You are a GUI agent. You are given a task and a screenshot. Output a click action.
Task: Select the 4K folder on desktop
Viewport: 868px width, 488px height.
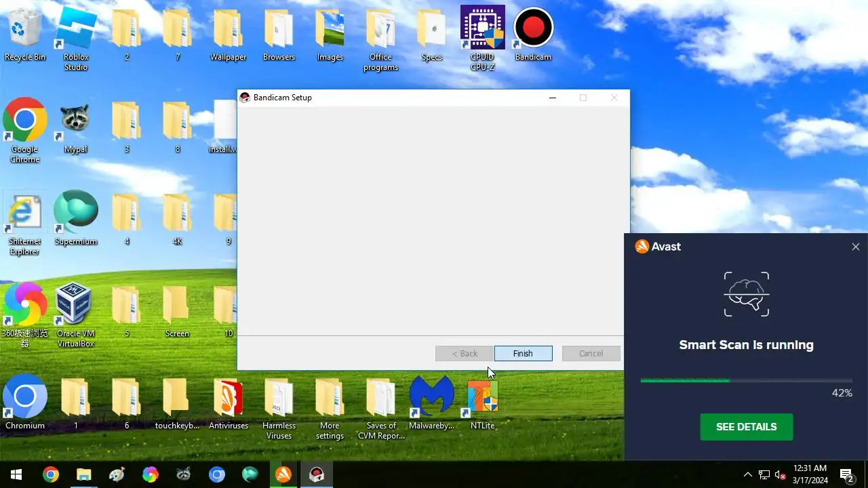tap(177, 218)
